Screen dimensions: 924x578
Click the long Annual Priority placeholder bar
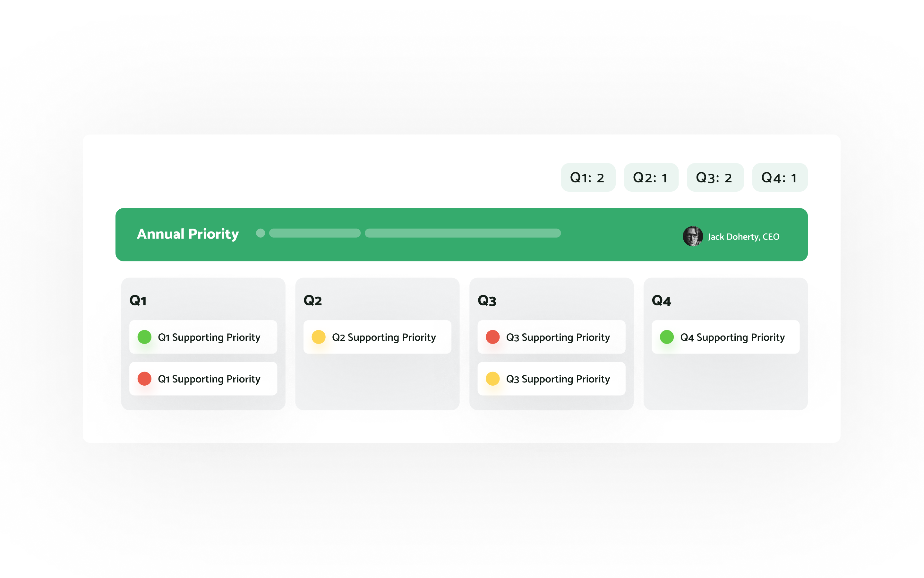pos(463,233)
